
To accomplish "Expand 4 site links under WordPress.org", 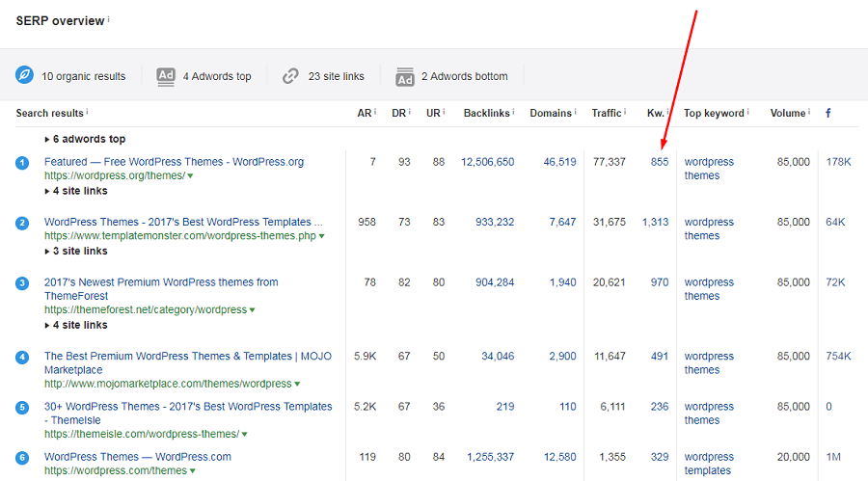I will [76, 191].
